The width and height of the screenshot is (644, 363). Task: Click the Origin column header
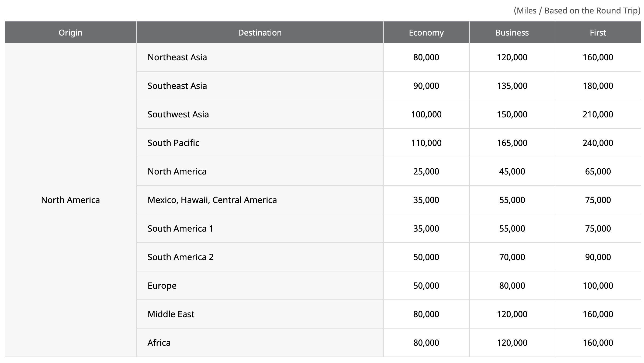70,32
